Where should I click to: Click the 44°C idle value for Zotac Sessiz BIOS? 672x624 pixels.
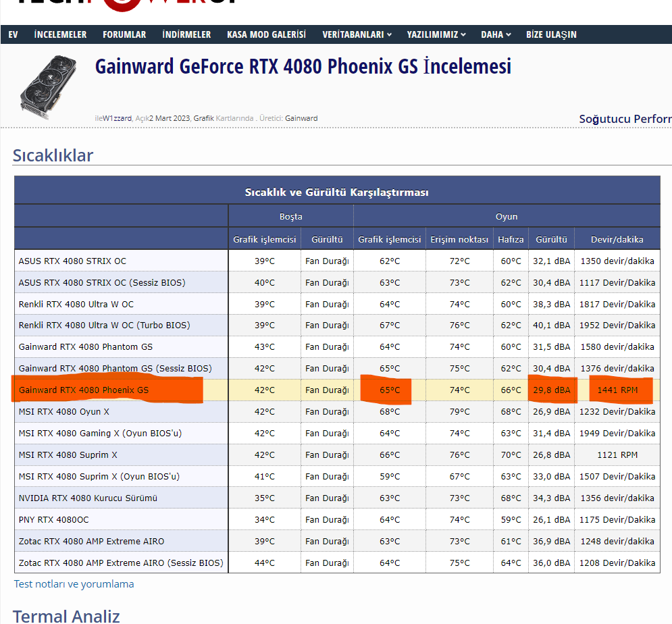pyautogui.click(x=265, y=563)
